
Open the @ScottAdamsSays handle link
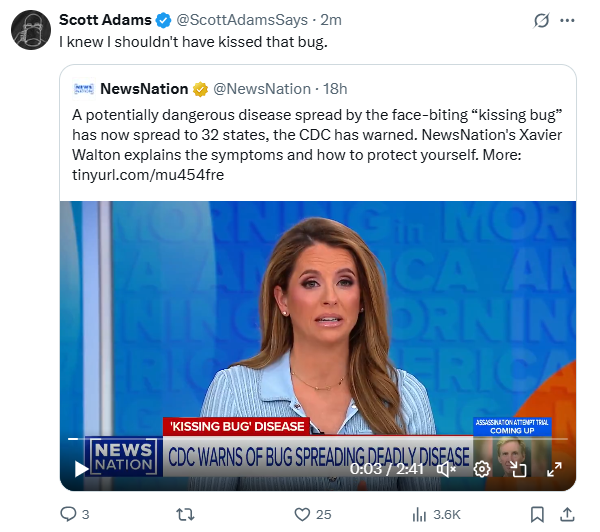click(242, 20)
